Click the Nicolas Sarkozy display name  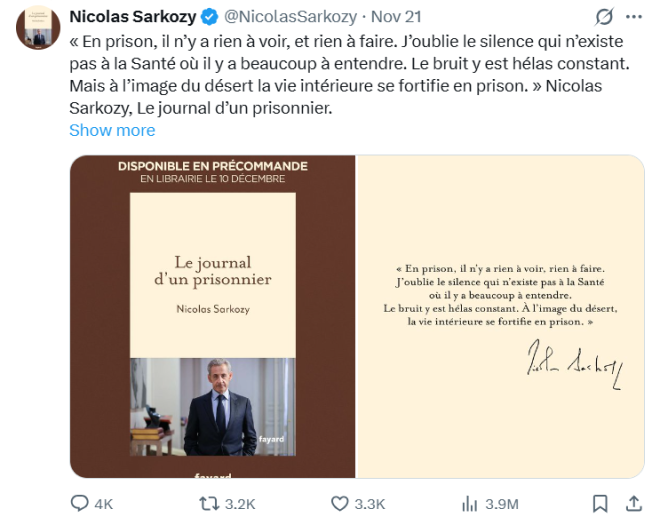click(x=132, y=17)
